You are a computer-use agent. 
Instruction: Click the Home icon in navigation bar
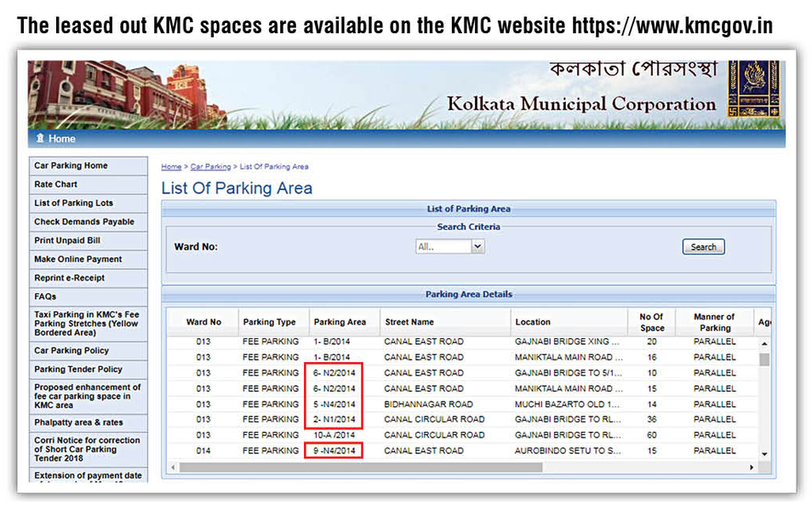39,139
